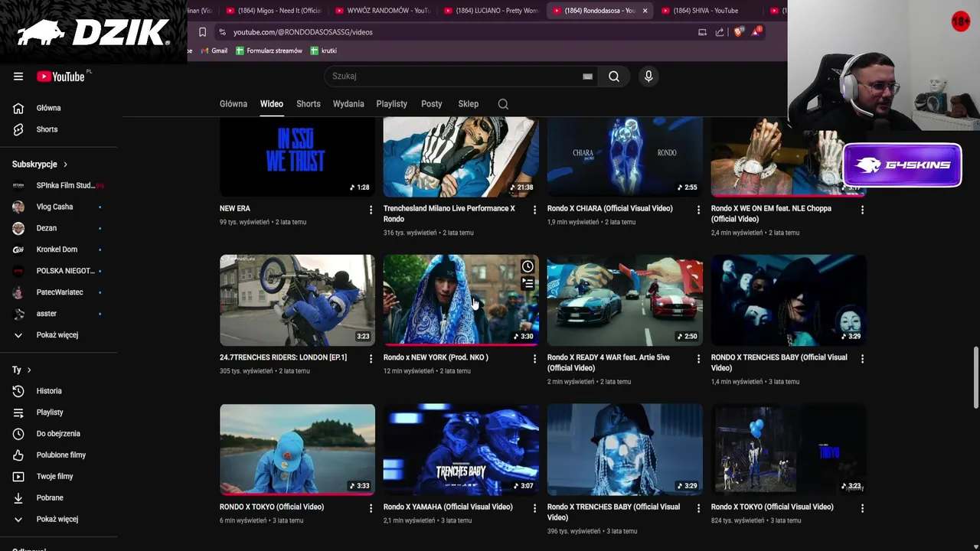Viewport: 980px width, 551px height.
Task: Switch to Migos - Need It browser tab
Action: (274, 11)
